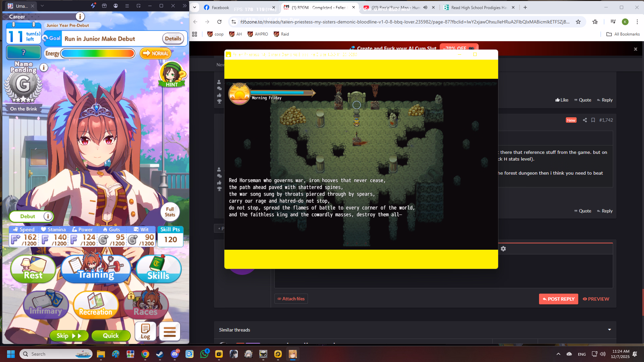
Task: Bookmark this page with star icon
Action: tap(578, 22)
